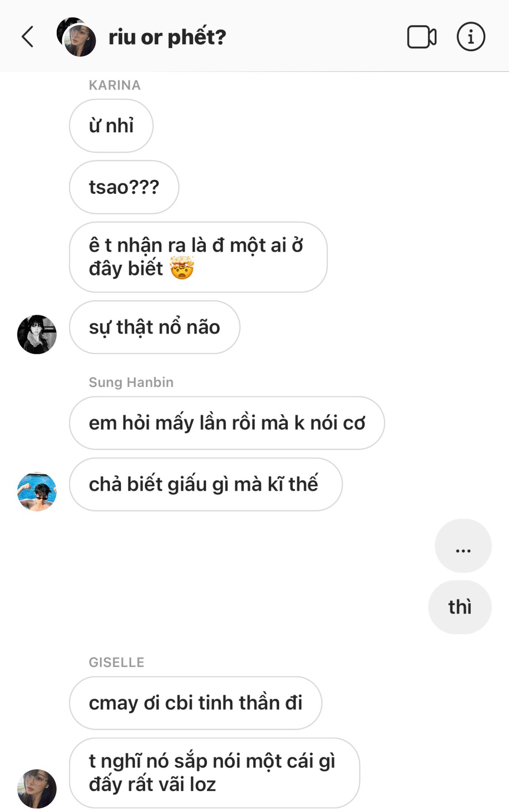Tap the group name 'riu or phết?'
509x812 pixels.
[167, 37]
